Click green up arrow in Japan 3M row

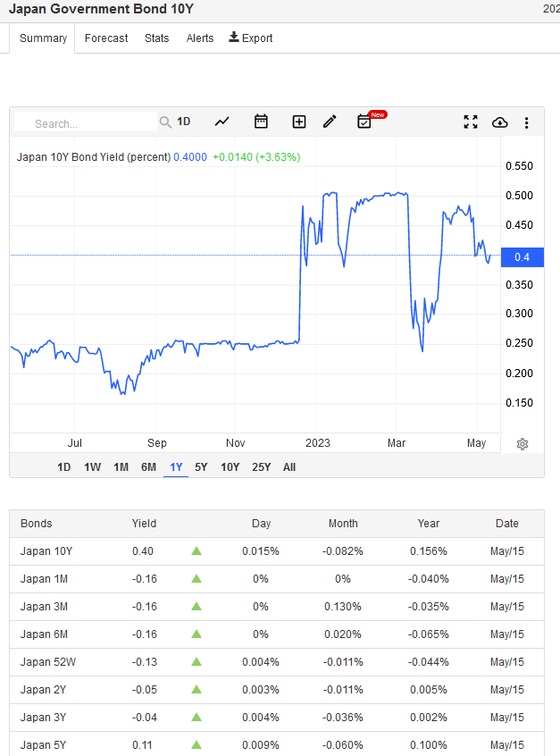click(x=196, y=607)
